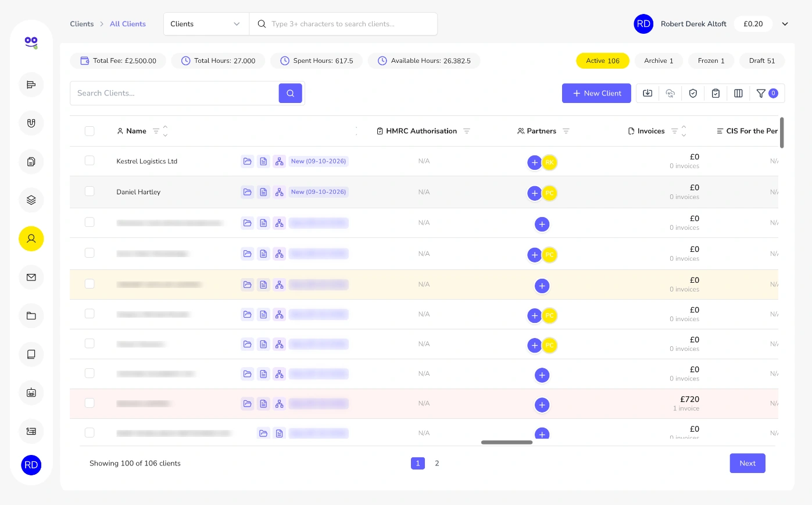Switch to the Archive 1 tab

coord(659,61)
